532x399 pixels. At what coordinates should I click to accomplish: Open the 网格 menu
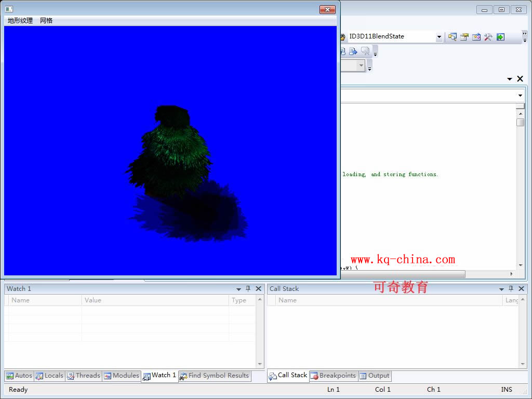(x=46, y=21)
